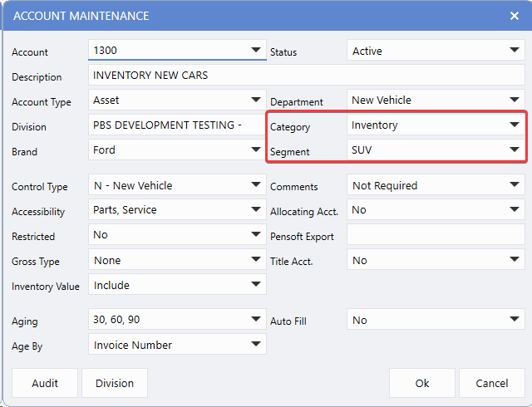Close the Account Maintenance dialog with X
The height and width of the screenshot is (407, 532).
515,16
